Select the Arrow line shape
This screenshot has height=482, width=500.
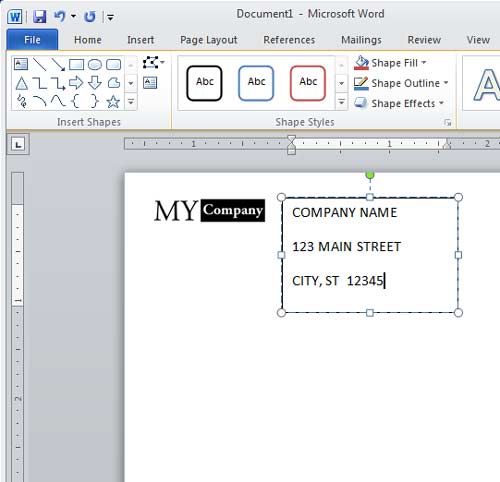58,64
